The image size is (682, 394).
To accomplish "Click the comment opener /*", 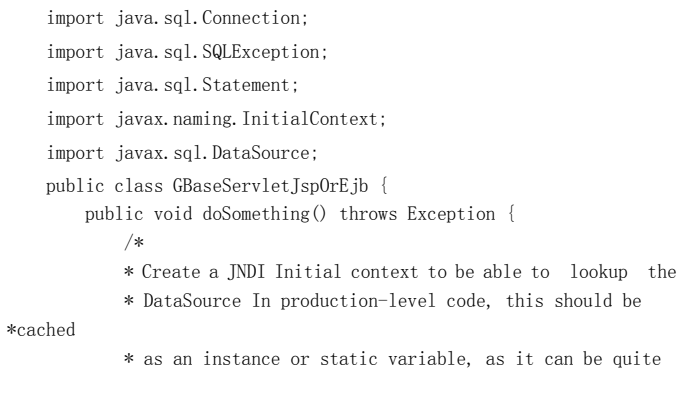I will pyautogui.click(x=134, y=242).
